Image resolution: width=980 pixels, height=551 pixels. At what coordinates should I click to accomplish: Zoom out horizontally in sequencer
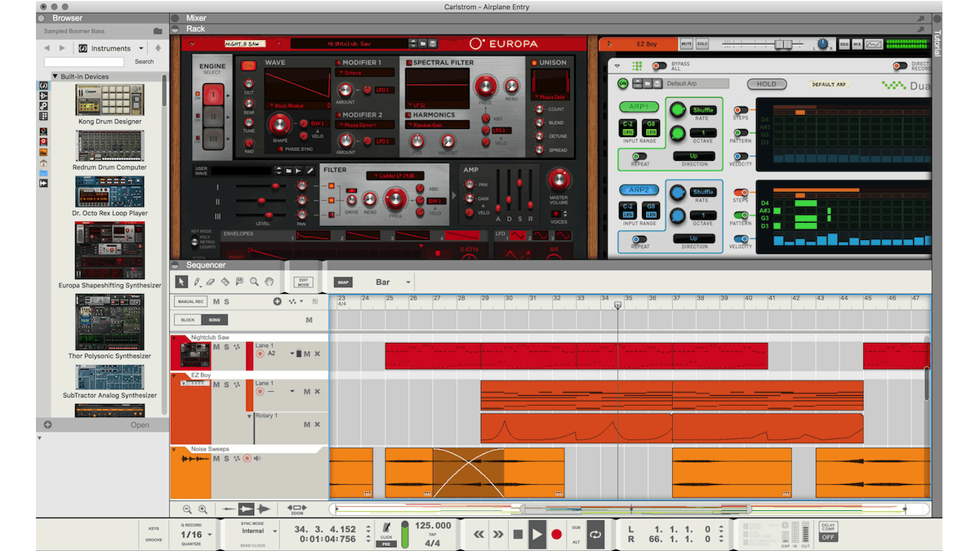tap(188, 509)
